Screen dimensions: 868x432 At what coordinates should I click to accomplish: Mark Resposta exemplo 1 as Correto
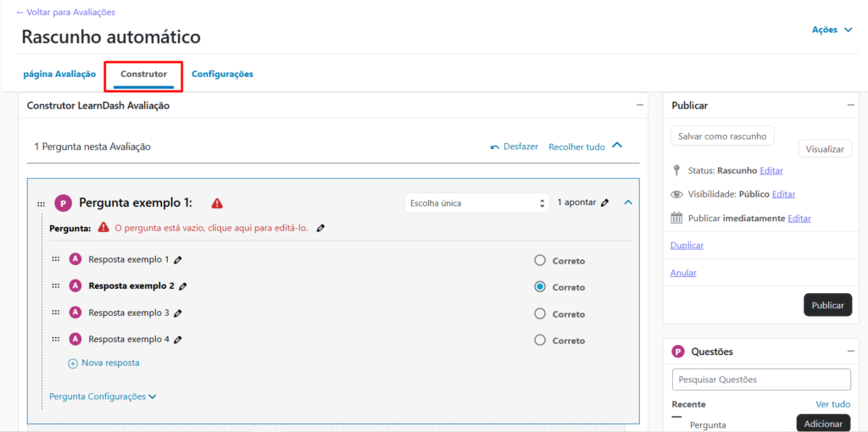click(540, 261)
